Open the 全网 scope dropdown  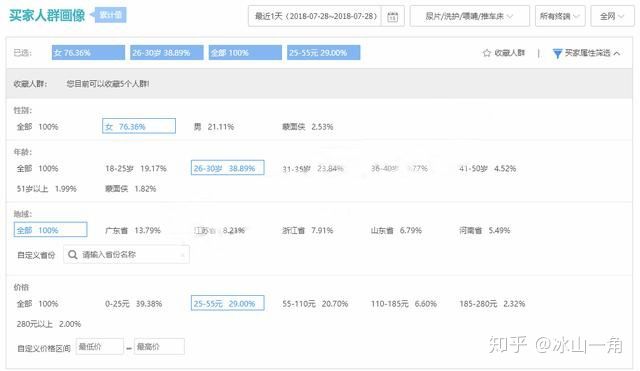coord(612,16)
